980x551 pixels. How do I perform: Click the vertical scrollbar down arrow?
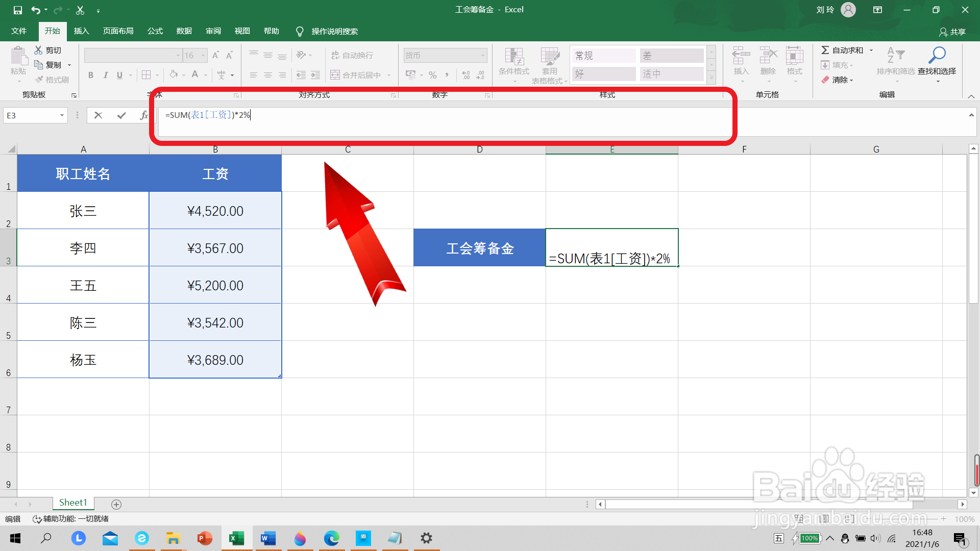973,492
